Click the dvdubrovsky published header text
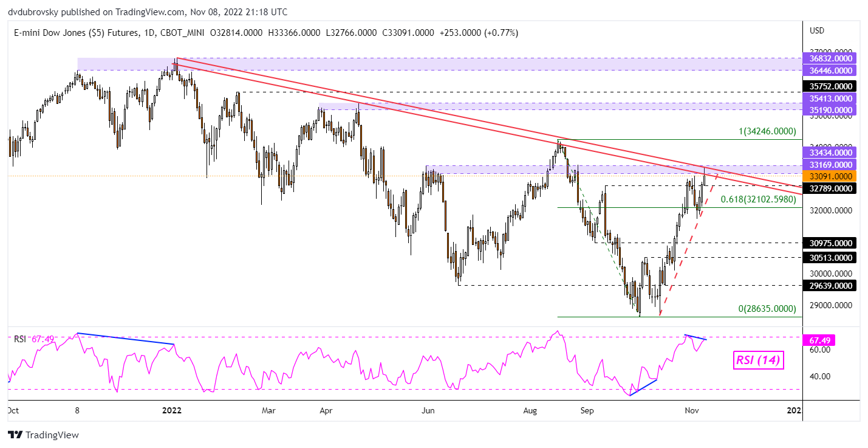The image size is (868, 448). click(x=148, y=12)
